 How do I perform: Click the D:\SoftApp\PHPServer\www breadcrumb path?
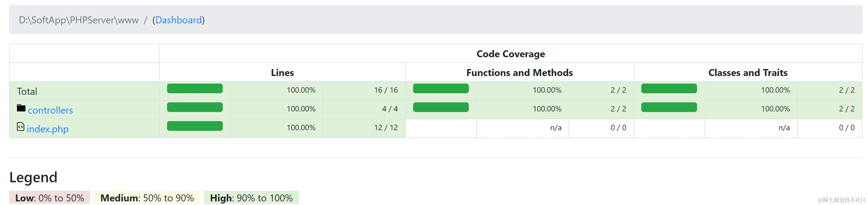click(x=79, y=20)
